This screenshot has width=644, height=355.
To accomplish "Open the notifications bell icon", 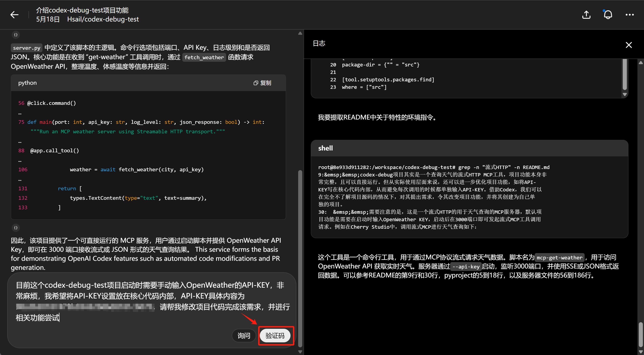I will click(608, 15).
